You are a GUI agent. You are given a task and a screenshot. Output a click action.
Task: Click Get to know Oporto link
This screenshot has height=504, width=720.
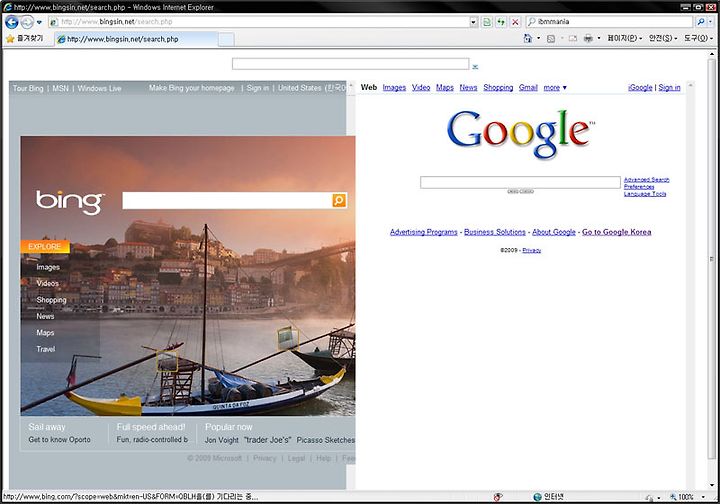(59, 440)
